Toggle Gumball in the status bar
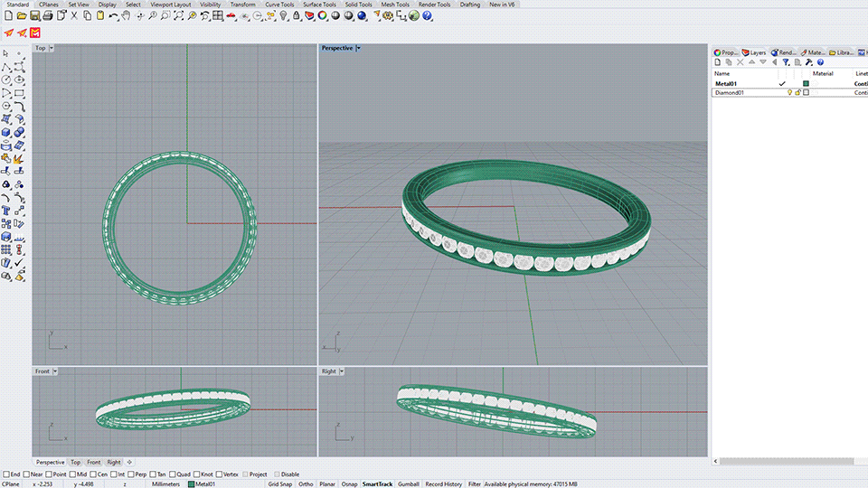This screenshot has height=488, width=868. click(409, 484)
